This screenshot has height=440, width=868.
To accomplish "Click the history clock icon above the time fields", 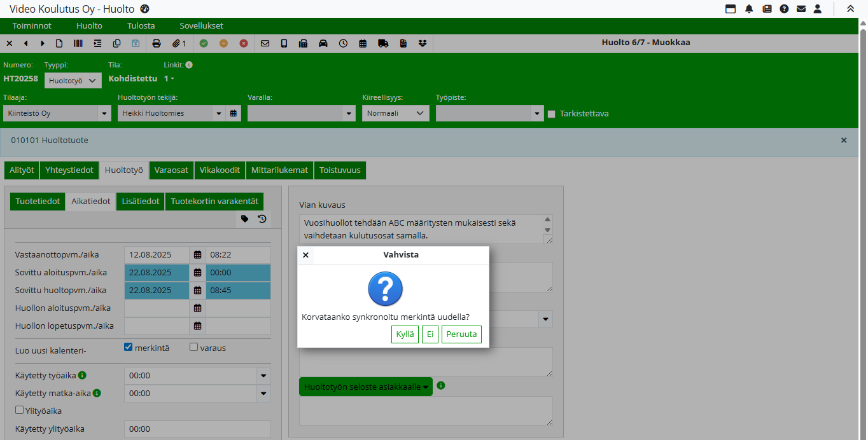I will (x=262, y=219).
